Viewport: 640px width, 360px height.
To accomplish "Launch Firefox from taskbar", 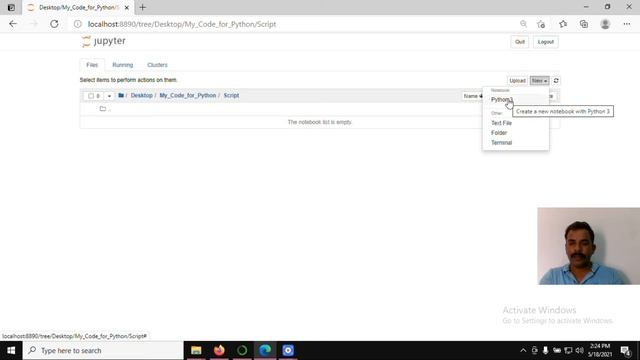I will [219, 351].
